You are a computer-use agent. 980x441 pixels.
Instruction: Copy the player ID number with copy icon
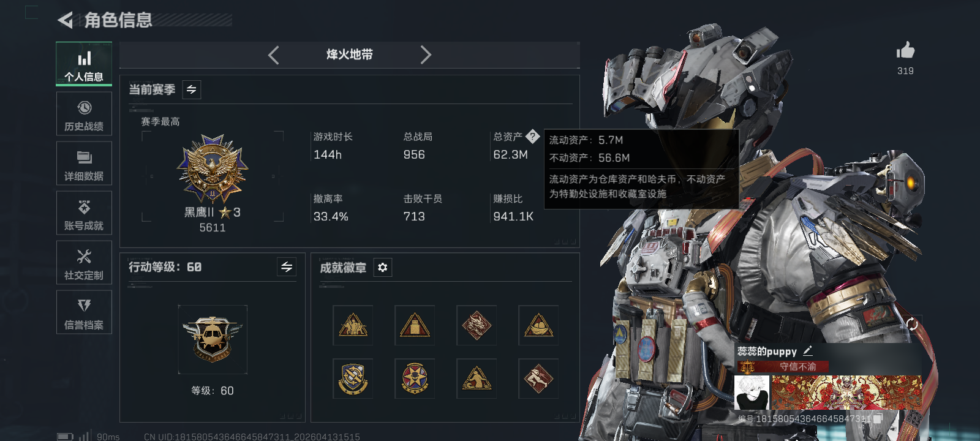[x=877, y=419]
